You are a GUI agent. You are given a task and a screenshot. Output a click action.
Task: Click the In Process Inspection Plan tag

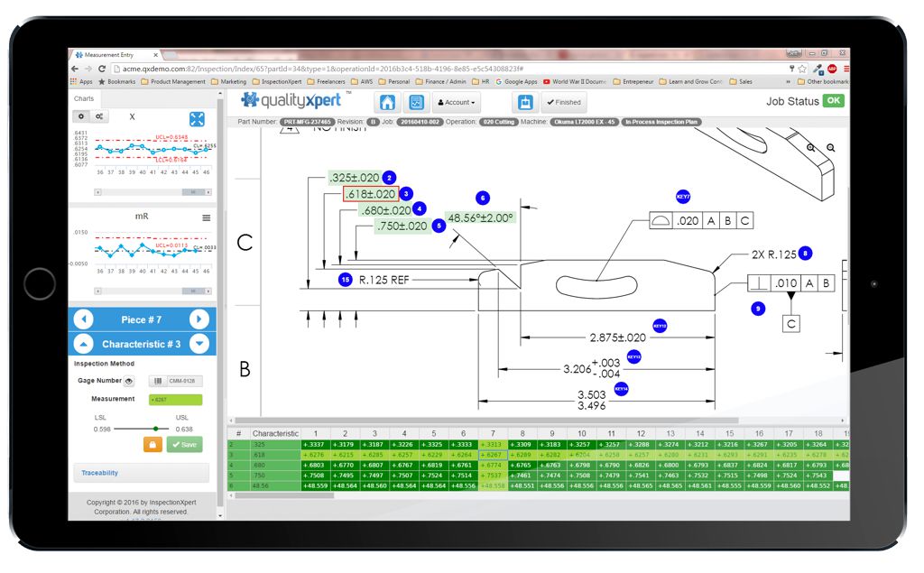pyautogui.click(x=661, y=122)
